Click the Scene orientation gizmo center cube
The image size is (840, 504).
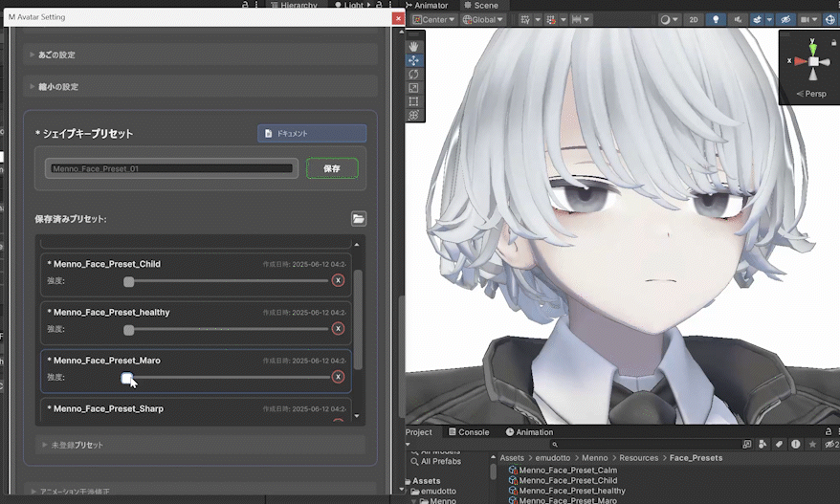812,61
